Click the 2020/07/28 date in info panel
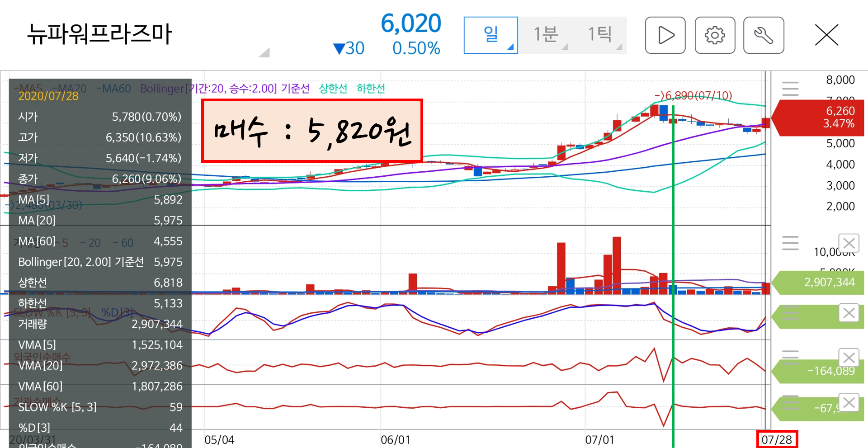Screen dimensions: 868x448 tap(48, 96)
